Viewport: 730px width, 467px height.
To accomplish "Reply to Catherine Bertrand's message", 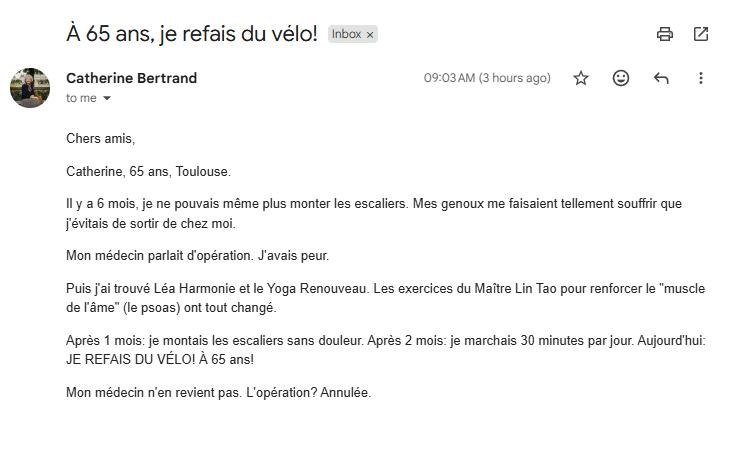I will tap(661, 78).
